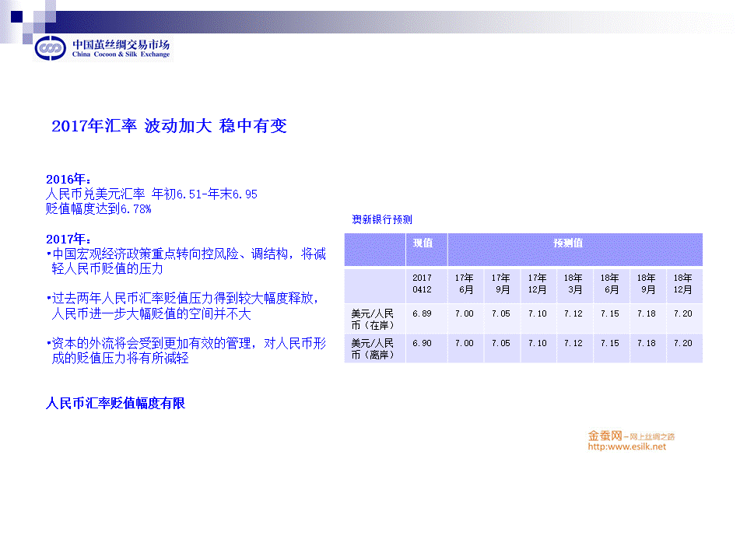Click the 6.89 current value cell

pos(422,314)
